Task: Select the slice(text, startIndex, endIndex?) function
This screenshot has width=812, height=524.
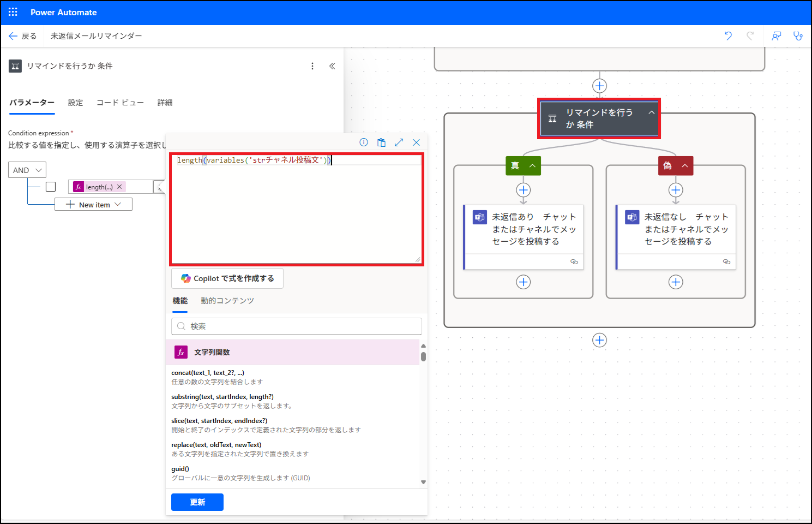Action: 219,421
